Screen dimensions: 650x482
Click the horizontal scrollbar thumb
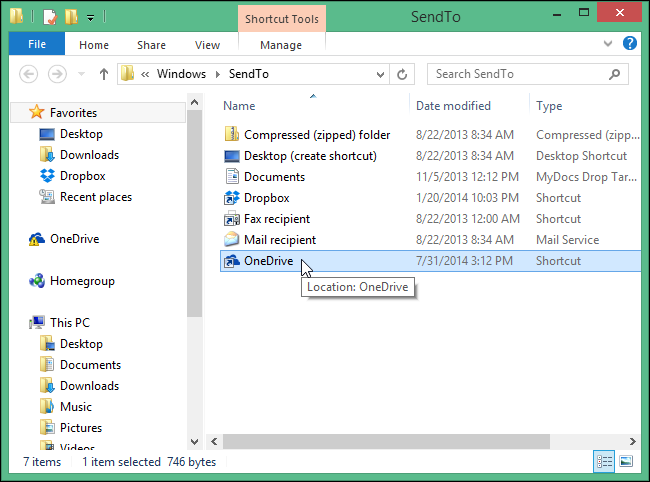tap(386, 441)
